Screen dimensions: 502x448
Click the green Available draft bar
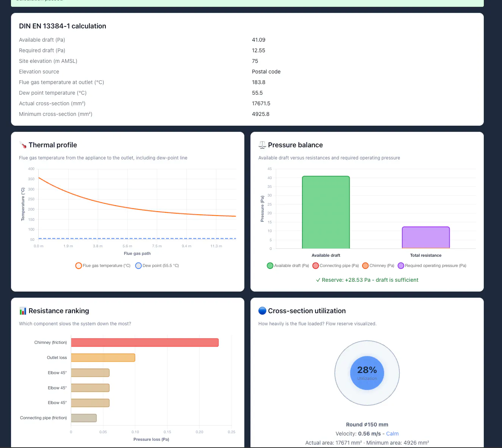coord(326,212)
